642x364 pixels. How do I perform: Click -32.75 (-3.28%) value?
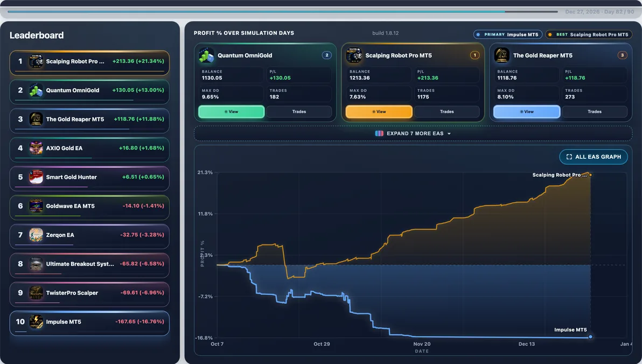142,235
